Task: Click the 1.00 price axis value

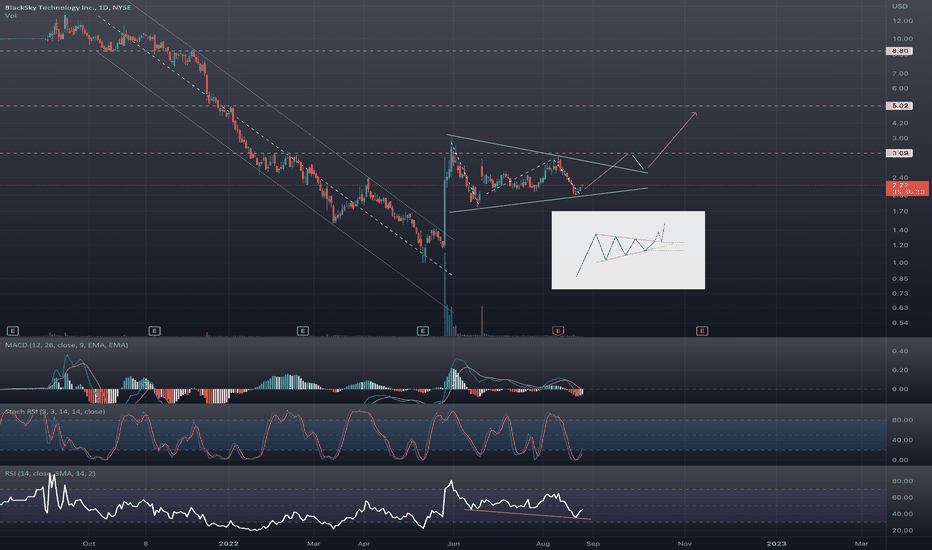Action: [900, 263]
